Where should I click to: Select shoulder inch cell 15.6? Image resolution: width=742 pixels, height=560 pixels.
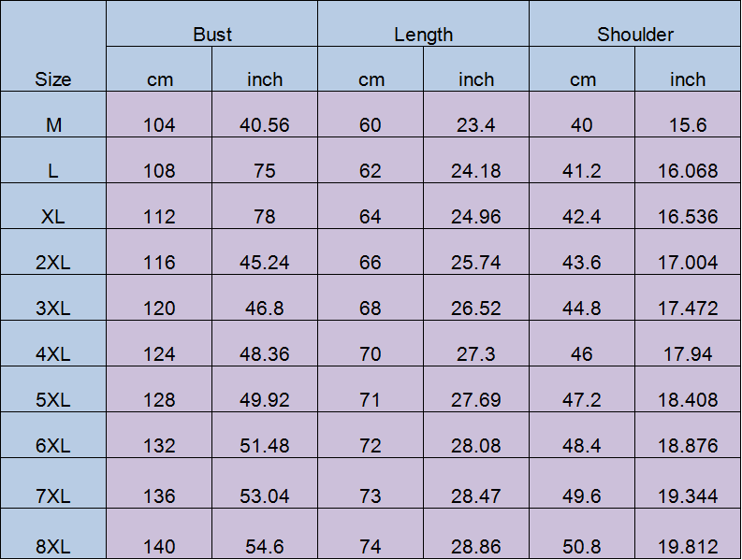tap(688, 124)
